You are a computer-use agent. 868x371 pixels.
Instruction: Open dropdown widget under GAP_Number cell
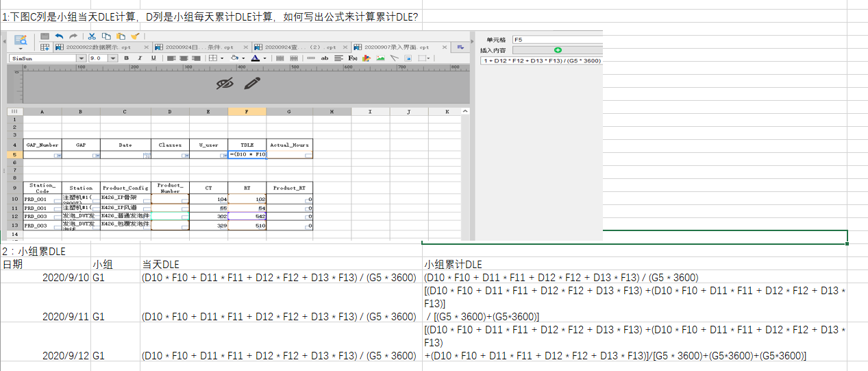coord(57,156)
